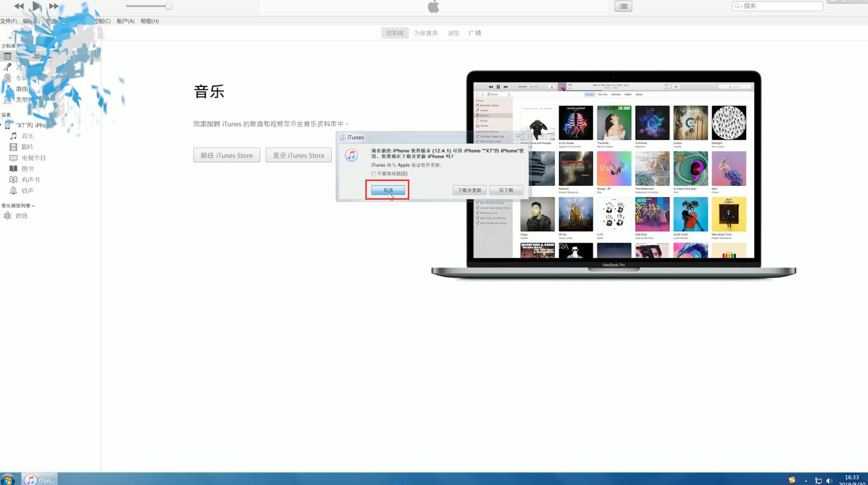Select the "XT"的 iPhone device icon
This screenshot has height=485, width=868.
coord(8,125)
